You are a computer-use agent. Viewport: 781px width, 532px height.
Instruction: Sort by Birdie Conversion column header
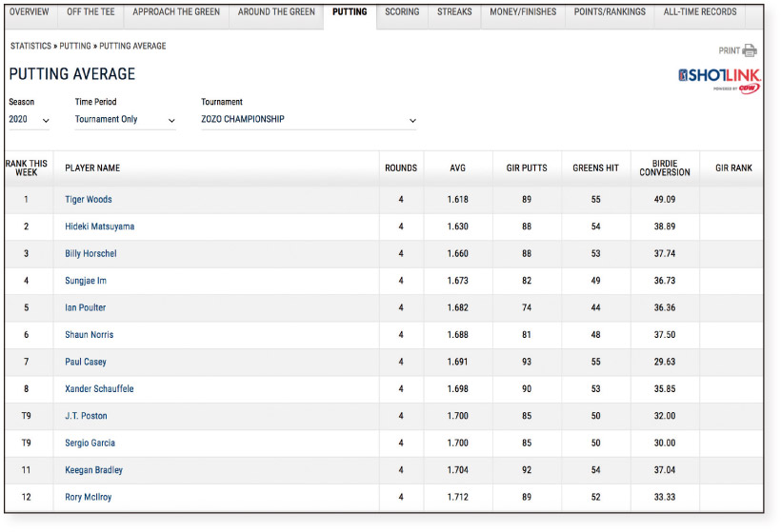pos(664,168)
